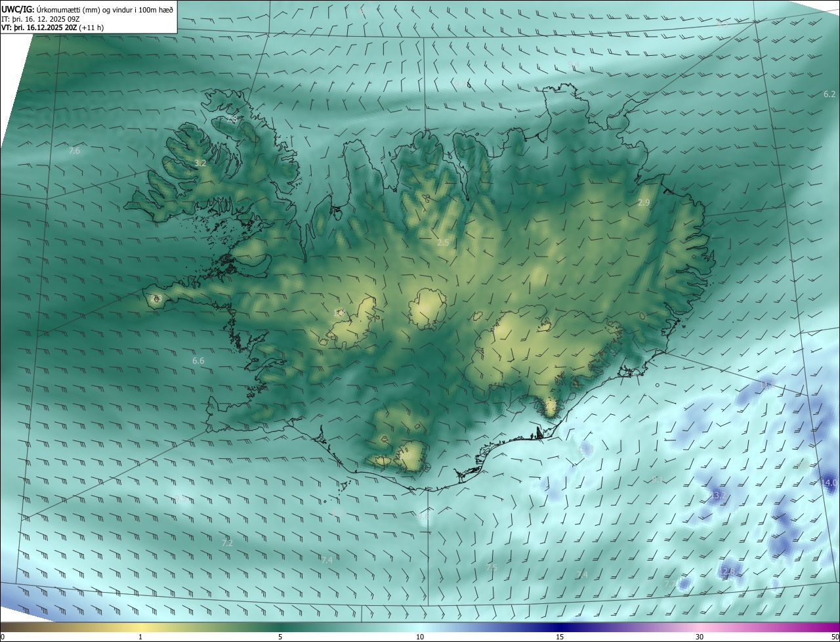Click the 12.8 value label near bottom right
This screenshot has height=642, width=840.
pos(727,572)
